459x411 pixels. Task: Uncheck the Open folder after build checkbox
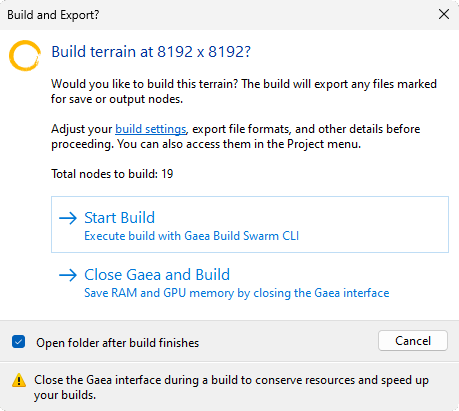[18, 342]
